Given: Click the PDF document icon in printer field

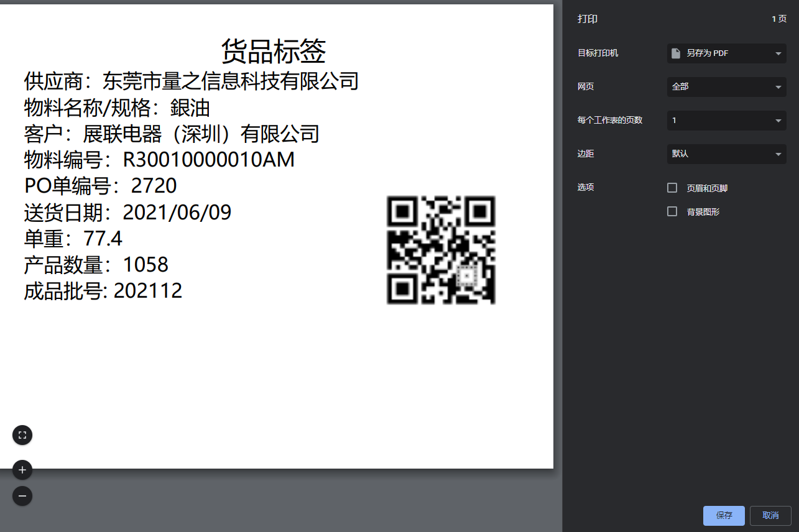Looking at the screenshot, I should coord(676,53).
